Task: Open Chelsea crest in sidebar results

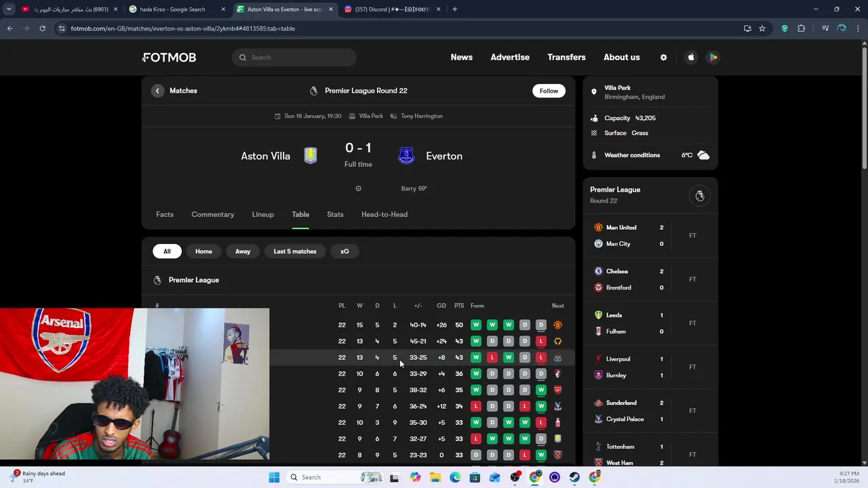Action: [x=598, y=271]
